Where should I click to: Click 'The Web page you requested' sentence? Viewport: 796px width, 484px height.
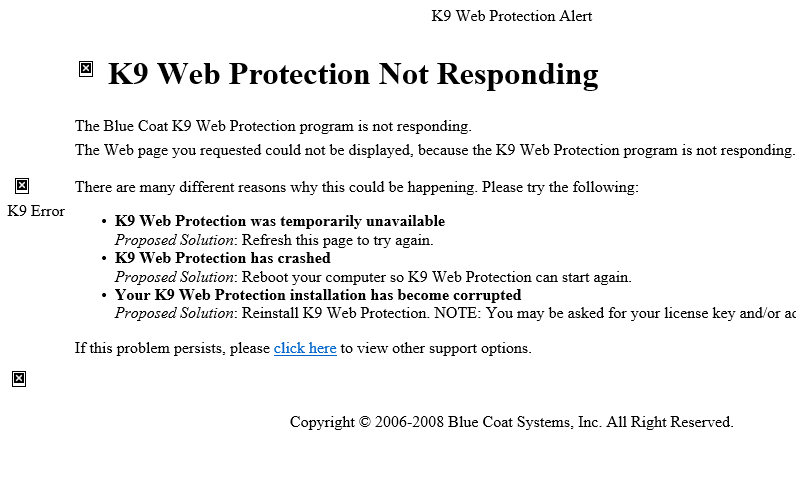pyautogui.click(x=434, y=150)
